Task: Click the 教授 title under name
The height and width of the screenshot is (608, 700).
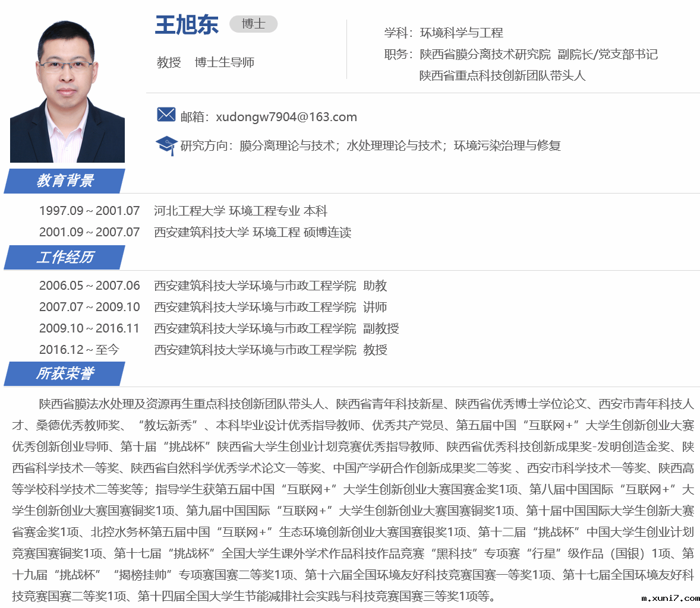Action: [169, 62]
